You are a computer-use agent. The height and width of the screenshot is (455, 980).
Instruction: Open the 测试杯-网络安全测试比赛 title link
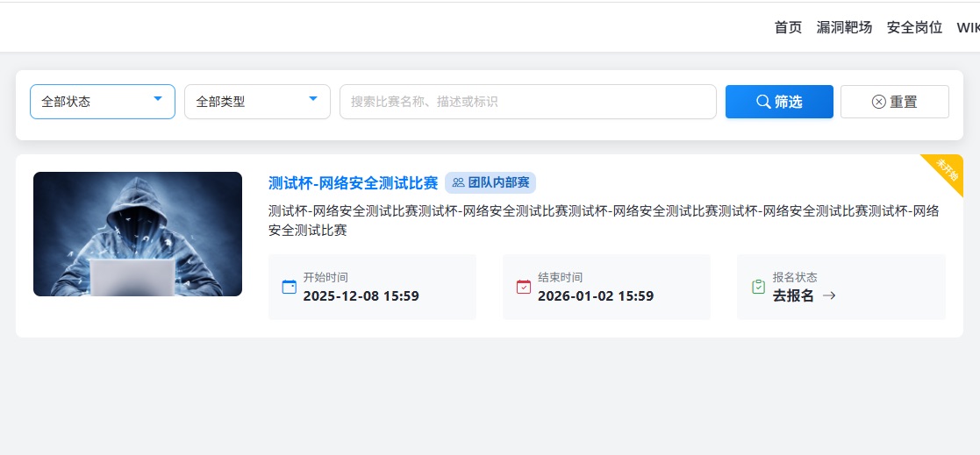click(353, 183)
